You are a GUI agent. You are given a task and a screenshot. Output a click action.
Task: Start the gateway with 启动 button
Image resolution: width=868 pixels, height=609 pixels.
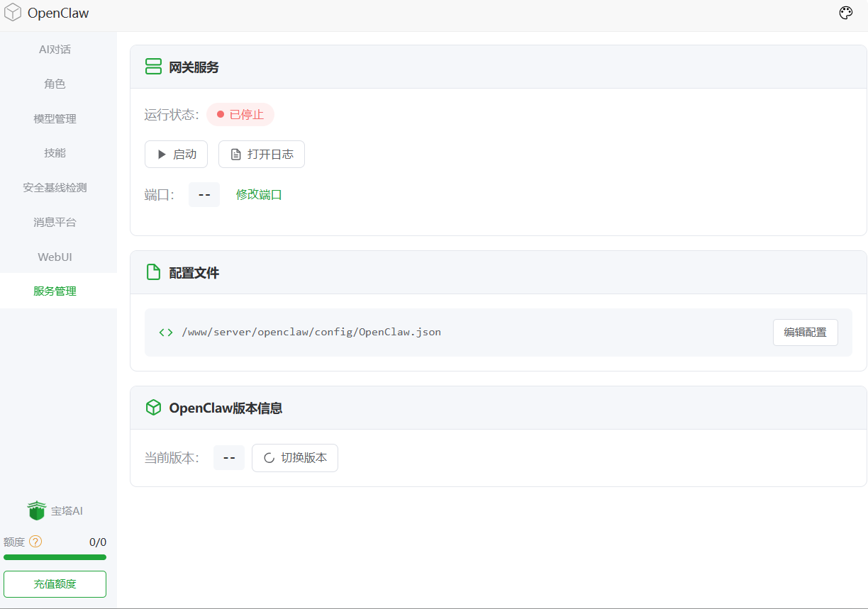pyautogui.click(x=176, y=155)
